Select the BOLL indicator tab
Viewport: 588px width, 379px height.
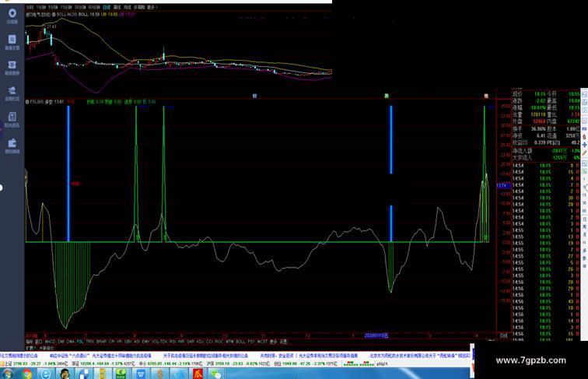pyautogui.click(x=241, y=342)
